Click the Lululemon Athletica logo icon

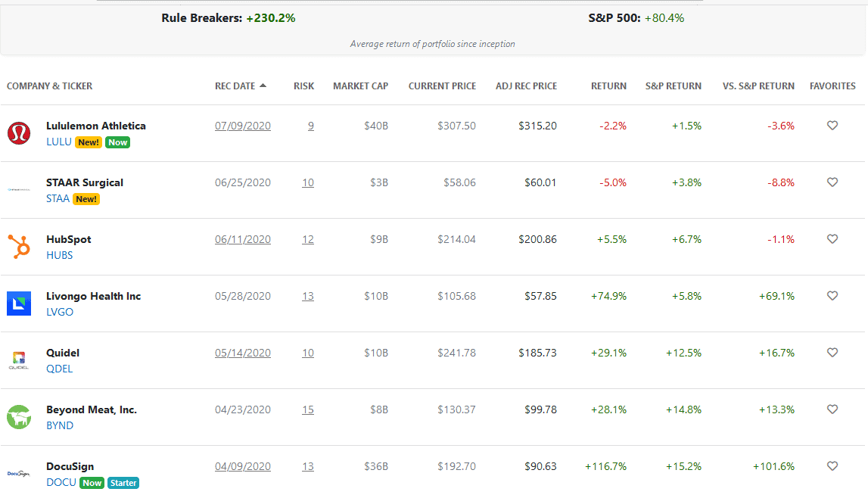click(x=19, y=133)
